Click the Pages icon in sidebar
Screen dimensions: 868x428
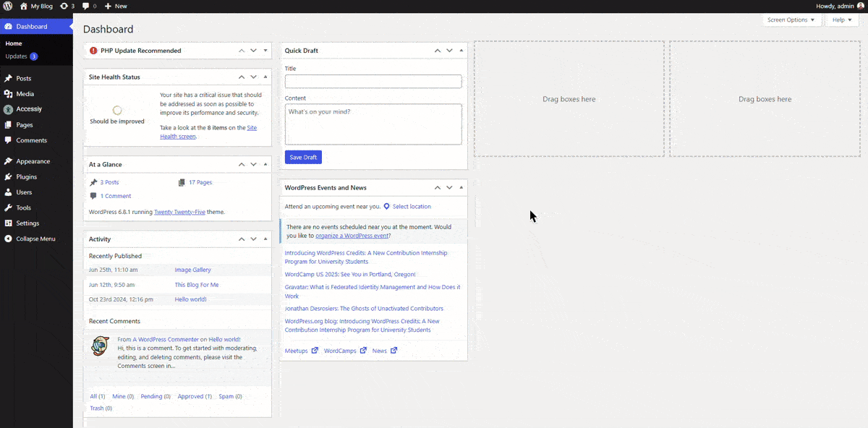click(8, 125)
